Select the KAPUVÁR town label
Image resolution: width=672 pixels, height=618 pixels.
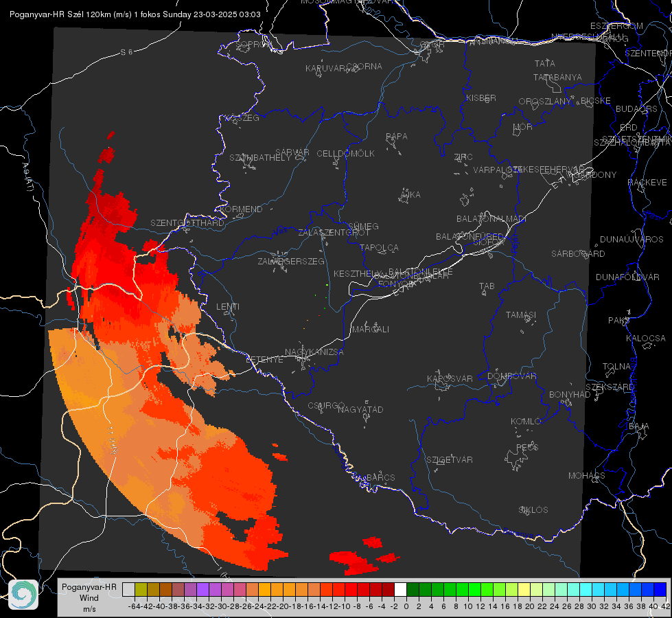[326, 69]
